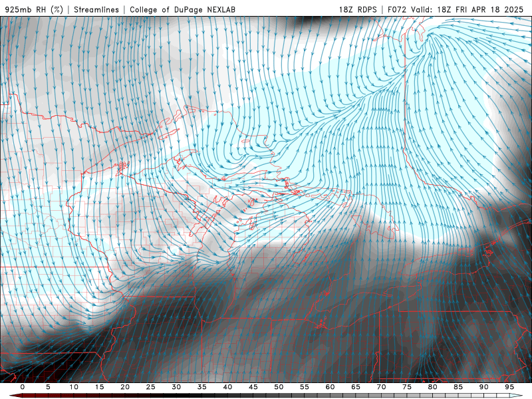
Task: Click the colorbar scale label "35"
Action: 202,387
